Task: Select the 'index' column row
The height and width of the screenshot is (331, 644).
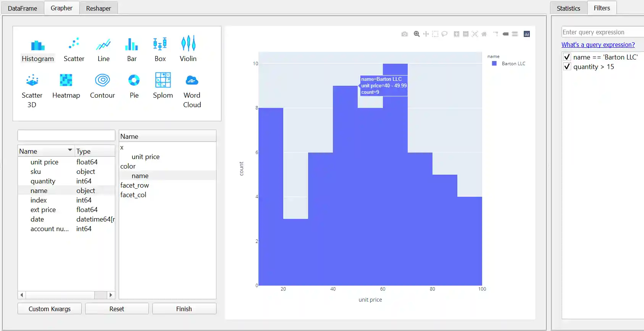Action: point(66,200)
